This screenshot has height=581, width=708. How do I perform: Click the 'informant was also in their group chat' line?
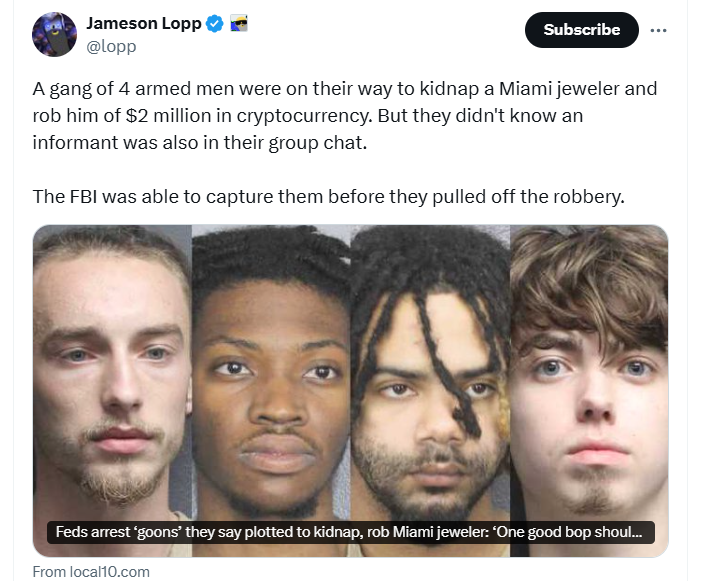200,143
